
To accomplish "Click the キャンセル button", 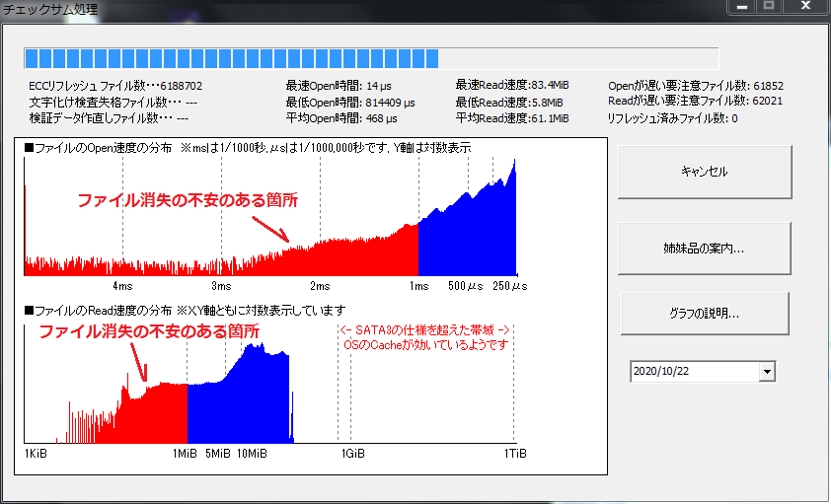I will coord(704,172).
